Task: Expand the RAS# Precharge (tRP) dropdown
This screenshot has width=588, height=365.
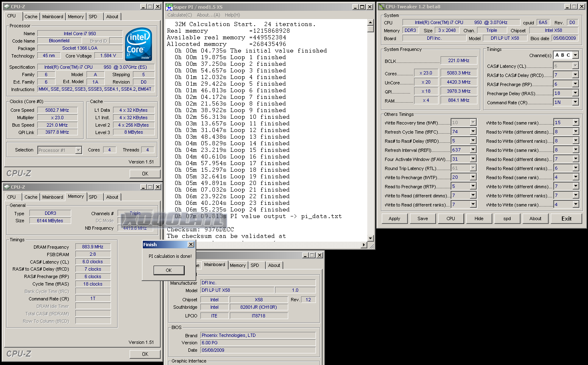Action: (x=575, y=84)
